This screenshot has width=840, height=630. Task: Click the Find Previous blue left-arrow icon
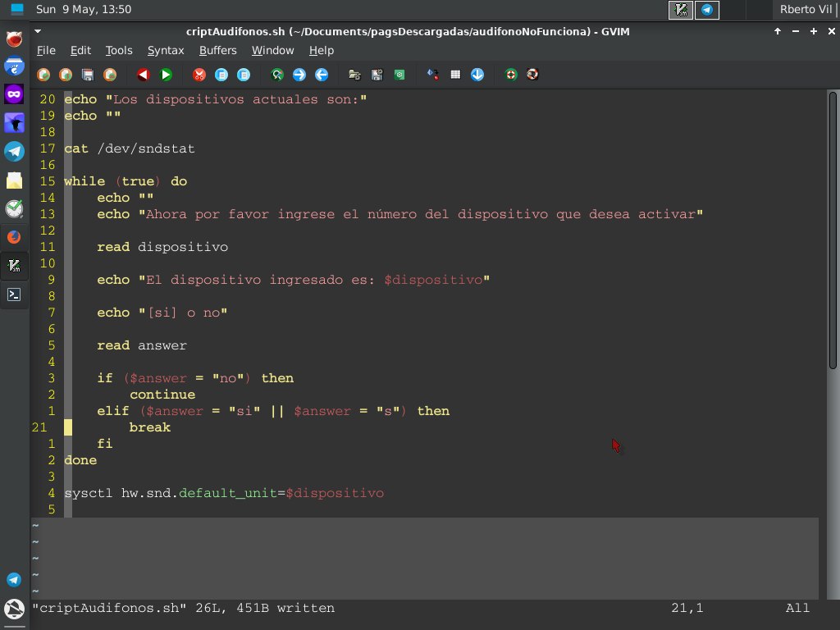coord(322,75)
